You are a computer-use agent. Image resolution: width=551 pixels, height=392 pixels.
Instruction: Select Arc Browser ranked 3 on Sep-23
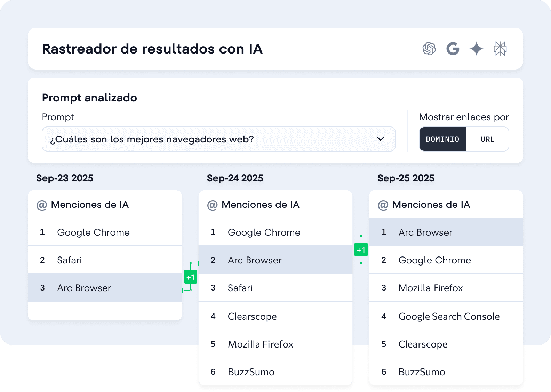click(84, 288)
